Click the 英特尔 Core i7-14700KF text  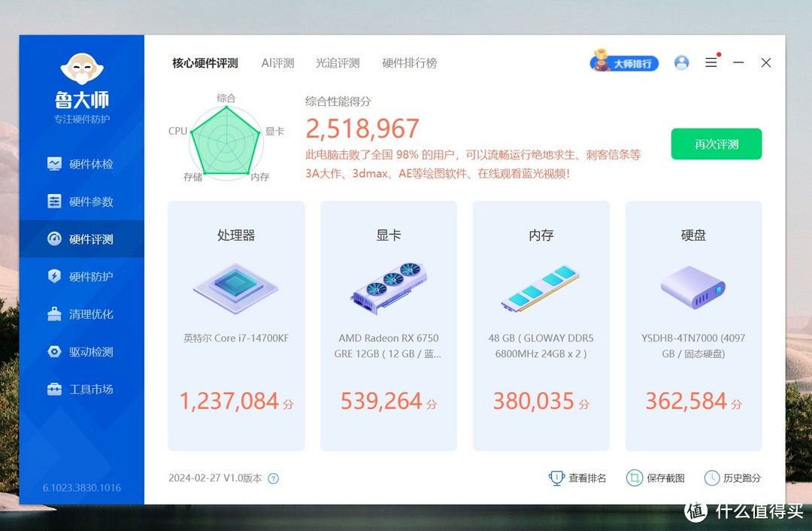[235, 338]
